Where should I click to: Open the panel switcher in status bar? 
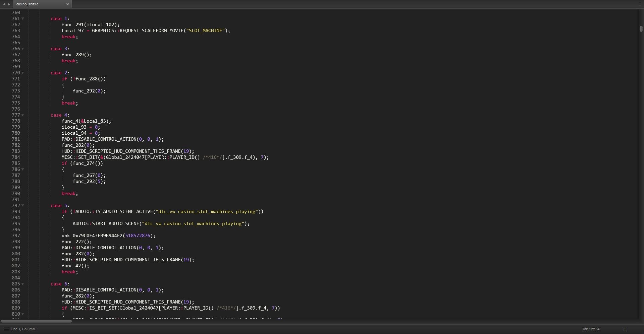[x=6, y=329]
